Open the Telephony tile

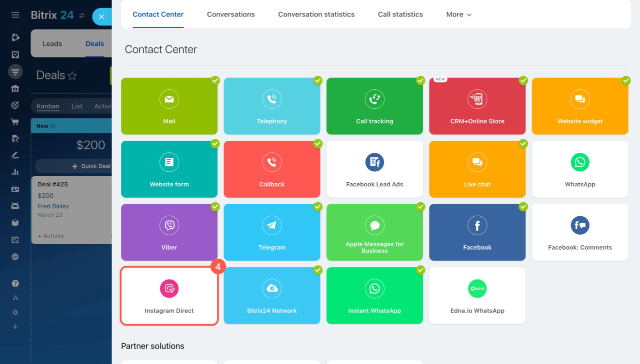point(272,106)
